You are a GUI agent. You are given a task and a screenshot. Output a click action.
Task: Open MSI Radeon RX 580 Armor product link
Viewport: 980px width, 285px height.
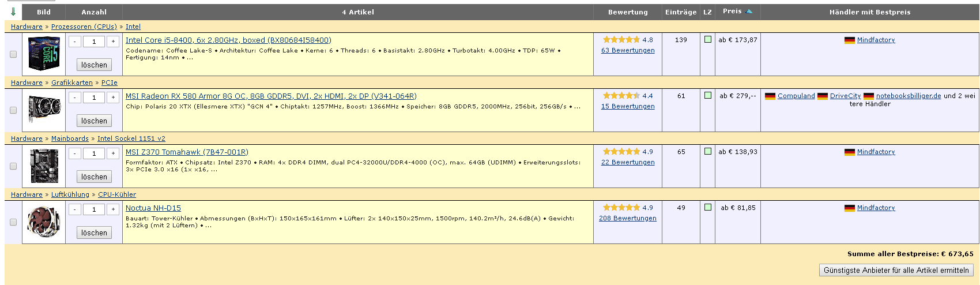[x=271, y=96]
